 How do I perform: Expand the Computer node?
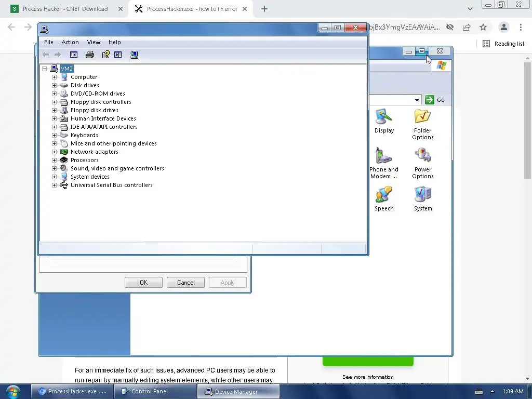click(54, 77)
